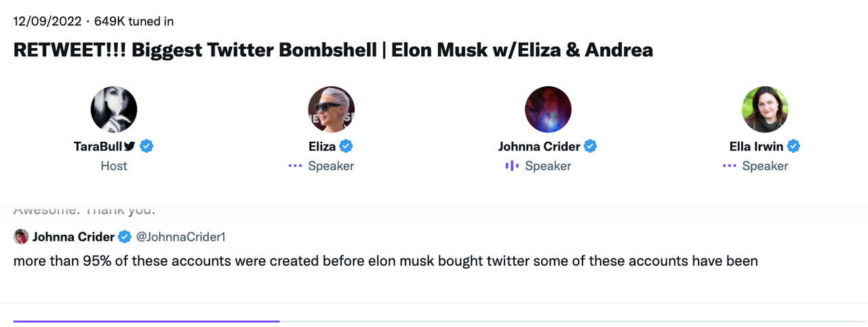Click the Twitter bird icon beside TaraBull
This screenshot has height=327, width=868.
[x=130, y=146]
